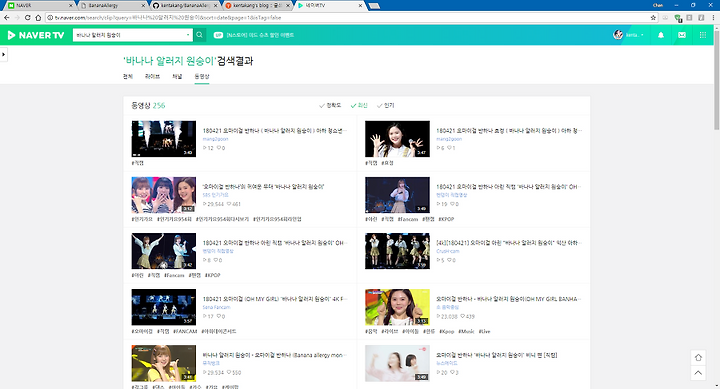Switch to the 전체 results tab

(128, 77)
